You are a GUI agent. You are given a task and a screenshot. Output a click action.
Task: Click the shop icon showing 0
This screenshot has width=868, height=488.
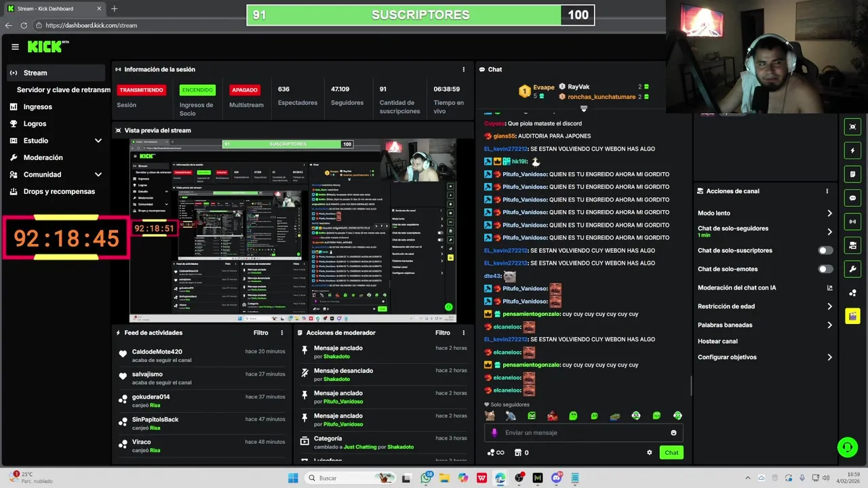pyautogui.click(x=521, y=453)
